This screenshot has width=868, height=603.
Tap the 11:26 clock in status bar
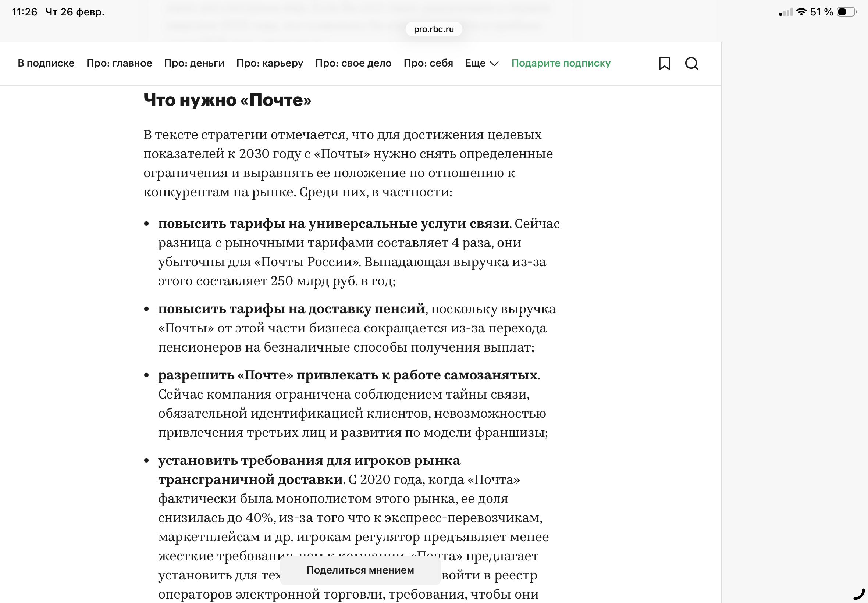25,12
